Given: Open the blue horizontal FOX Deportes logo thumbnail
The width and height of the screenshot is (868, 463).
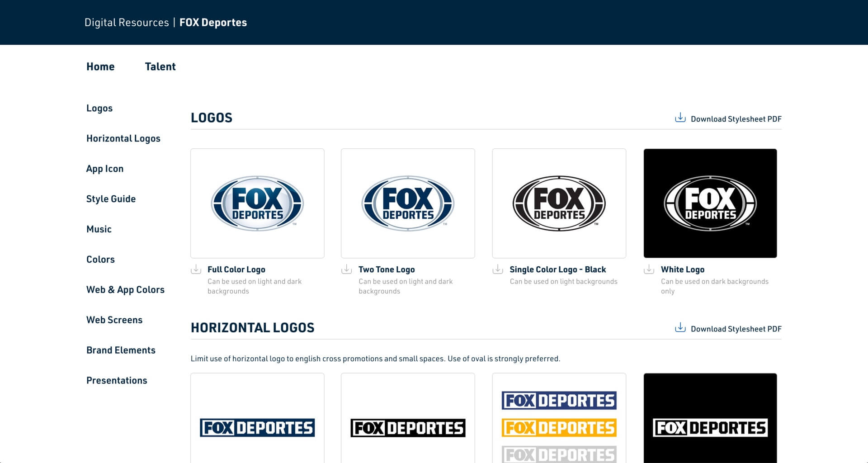Looking at the screenshot, I should (257, 418).
